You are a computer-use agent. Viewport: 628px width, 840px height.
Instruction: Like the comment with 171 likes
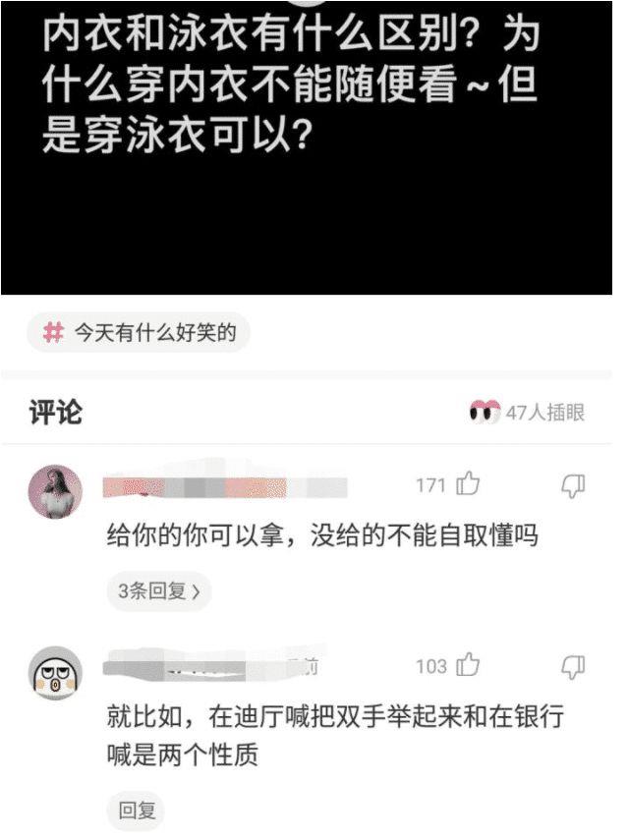[x=468, y=484]
